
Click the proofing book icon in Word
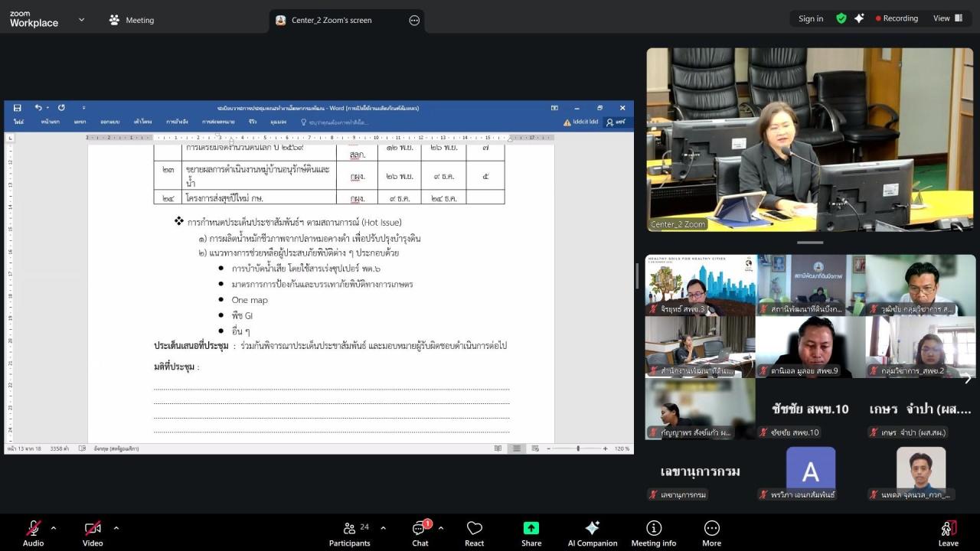[83, 448]
